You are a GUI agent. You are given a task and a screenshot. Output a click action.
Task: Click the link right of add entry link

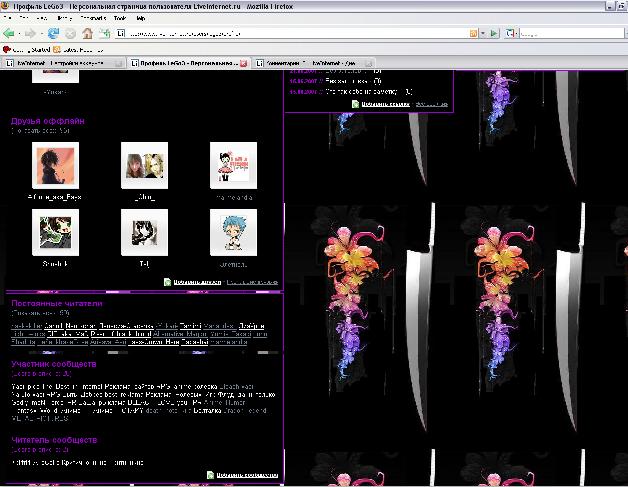pyautogui.click(x=432, y=104)
